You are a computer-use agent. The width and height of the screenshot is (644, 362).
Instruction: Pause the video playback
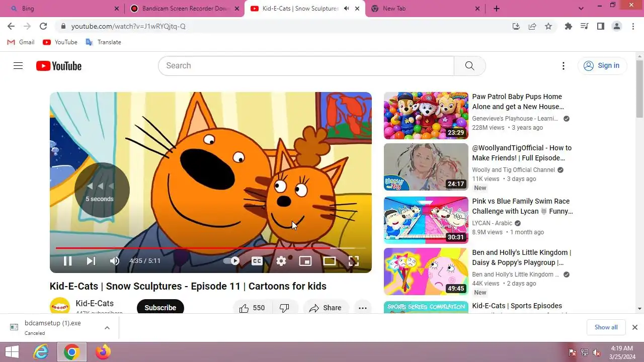coord(67,261)
